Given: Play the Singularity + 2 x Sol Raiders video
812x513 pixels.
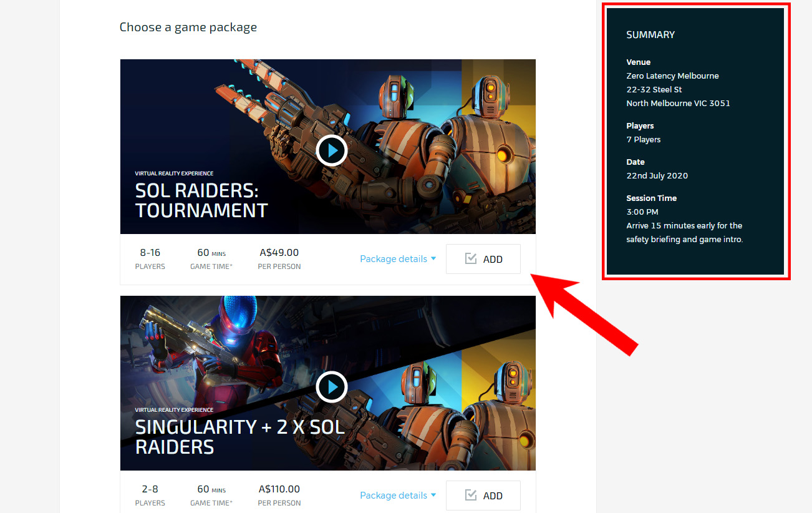Looking at the screenshot, I should coord(331,387).
